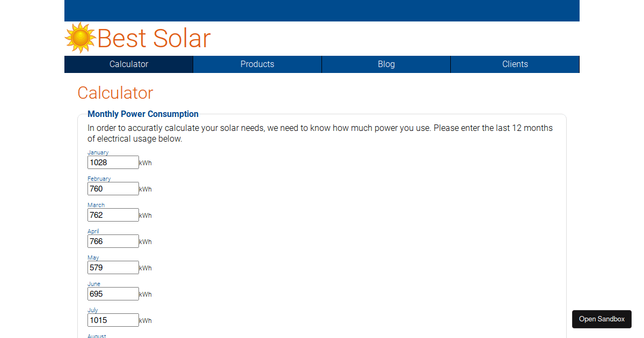Image resolution: width=644 pixels, height=338 pixels.
Task: Select the January usage input field
Action: 113,162
